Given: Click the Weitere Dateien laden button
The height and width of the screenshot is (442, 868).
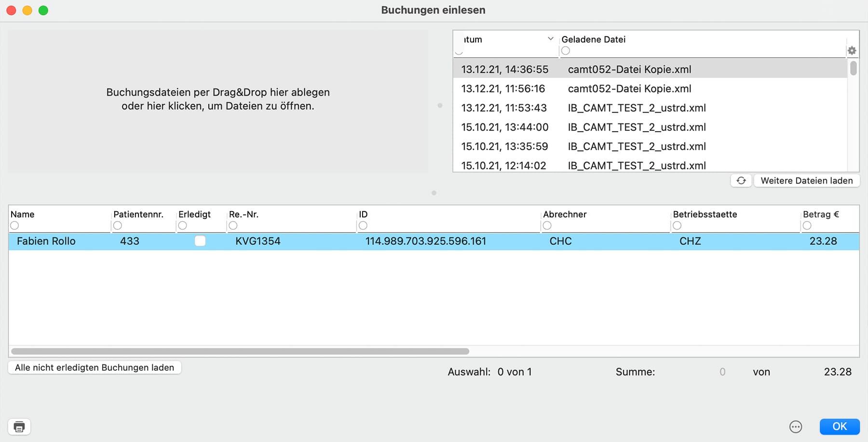Looking at the screenshot, I should tap(806, 181).
